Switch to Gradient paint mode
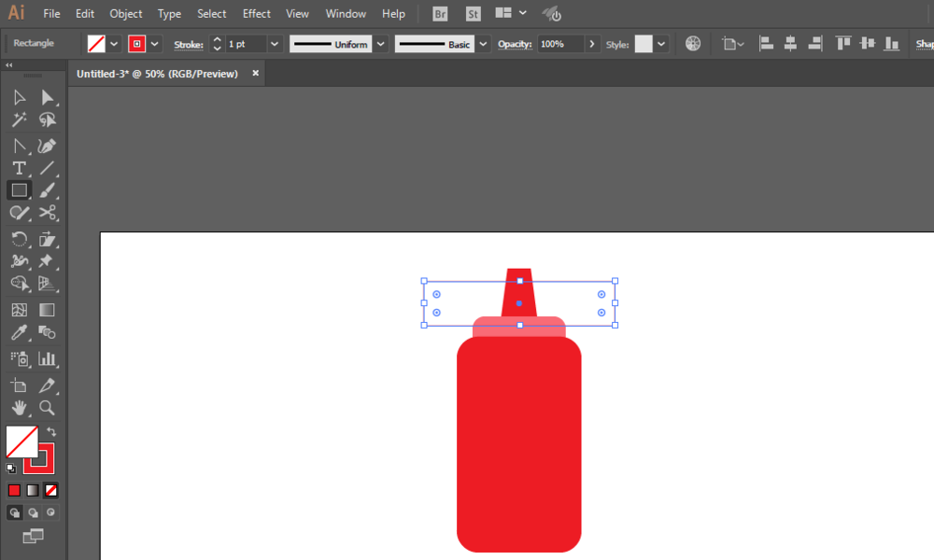This screenshot has width=934, height=560. tap(33, 490)
